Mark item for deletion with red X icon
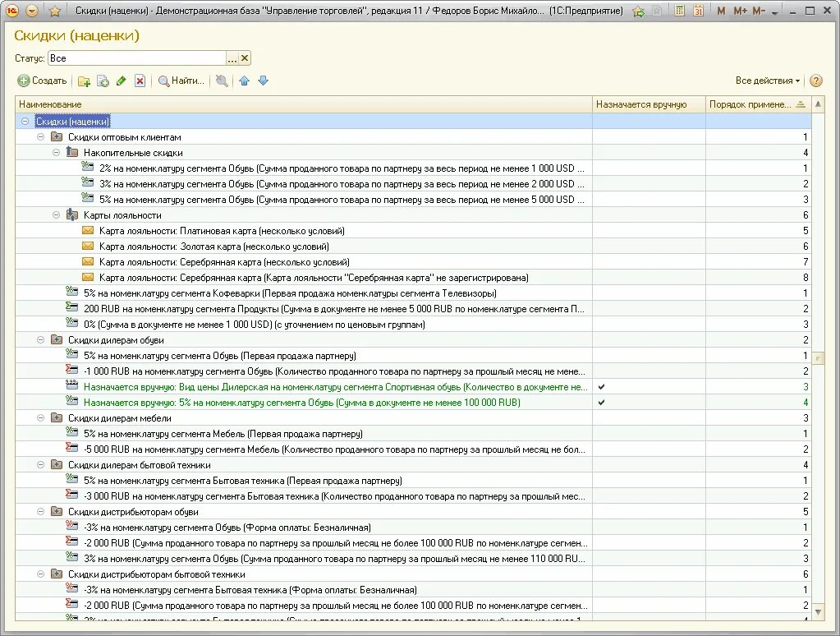This screenshot has width=840, height=636. 140,81
